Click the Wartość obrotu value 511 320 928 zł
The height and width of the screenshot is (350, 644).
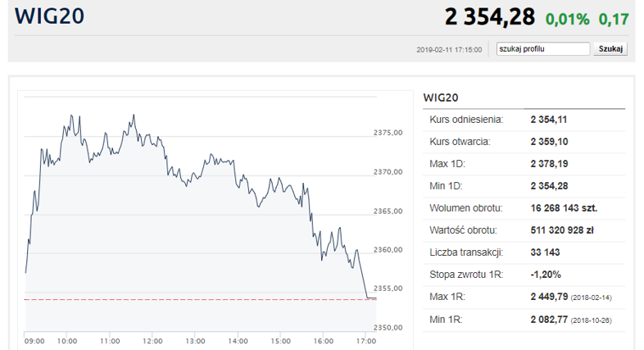click(561, 230)
